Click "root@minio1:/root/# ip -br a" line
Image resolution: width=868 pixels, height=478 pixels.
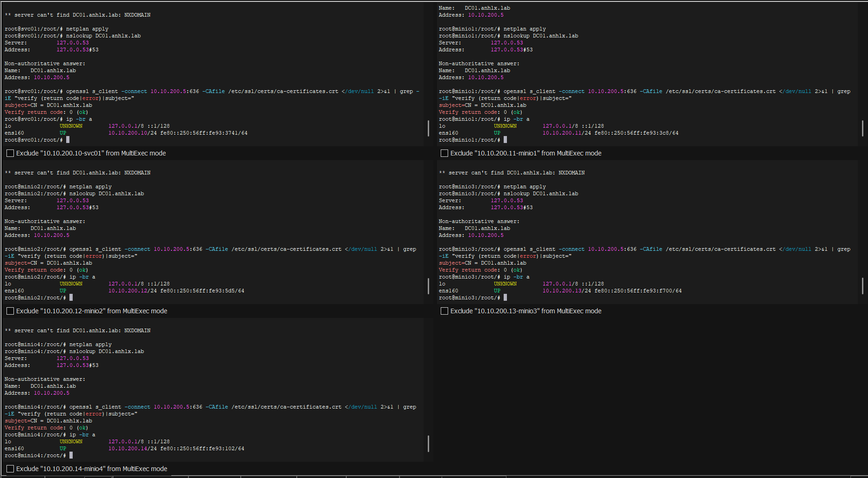tap(484, 119)
